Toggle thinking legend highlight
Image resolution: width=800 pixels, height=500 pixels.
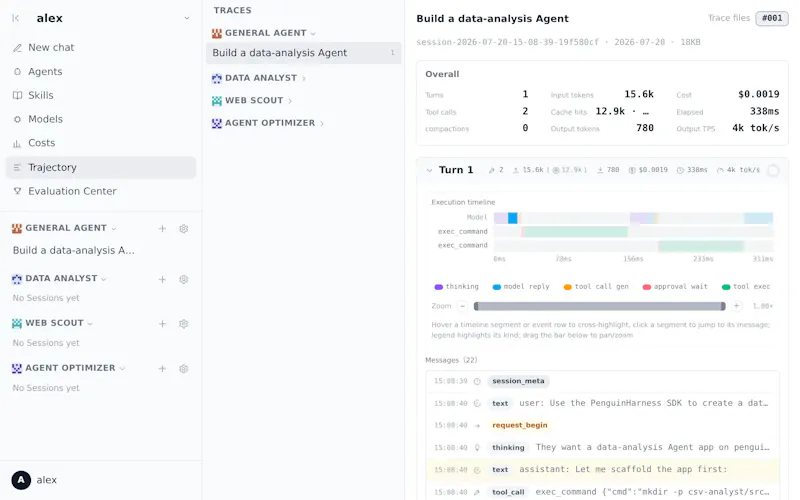click(457, 287)
